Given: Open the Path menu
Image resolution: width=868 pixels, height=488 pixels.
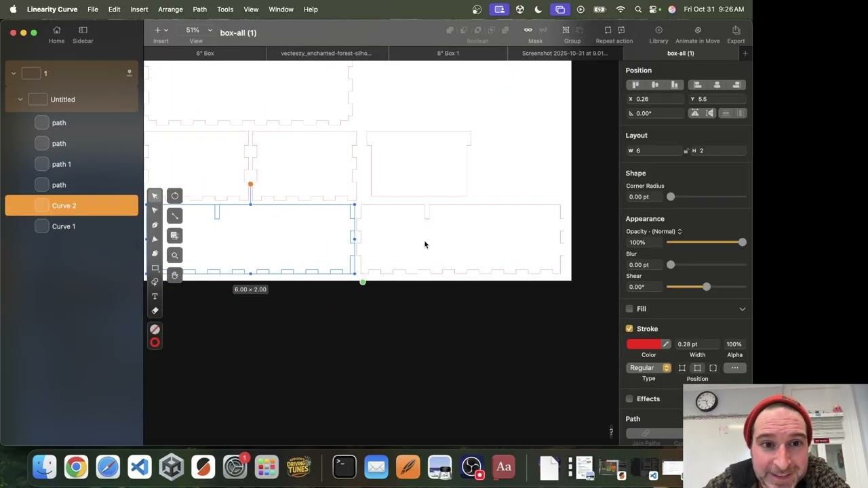Looking at the screenshot, I should [199, 9].
